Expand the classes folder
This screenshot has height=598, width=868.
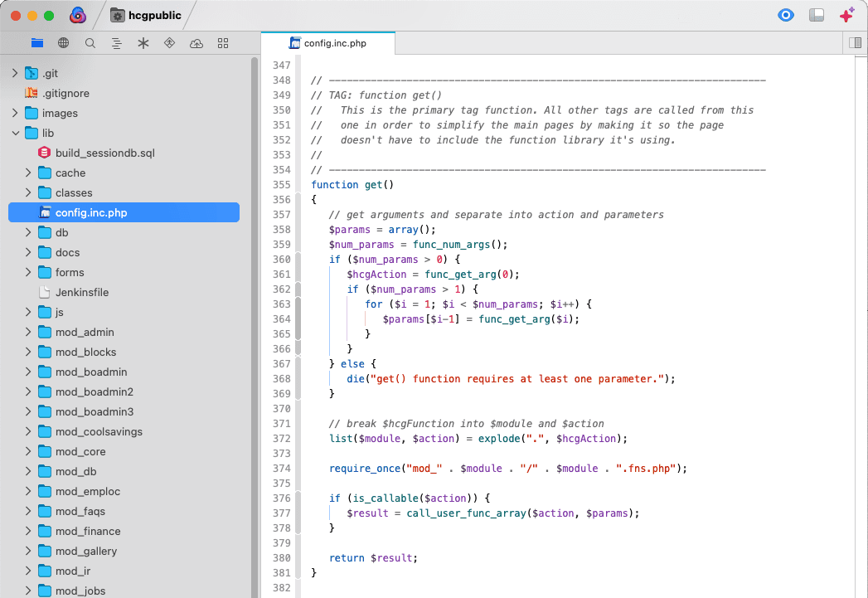click(x=28, y=192)
